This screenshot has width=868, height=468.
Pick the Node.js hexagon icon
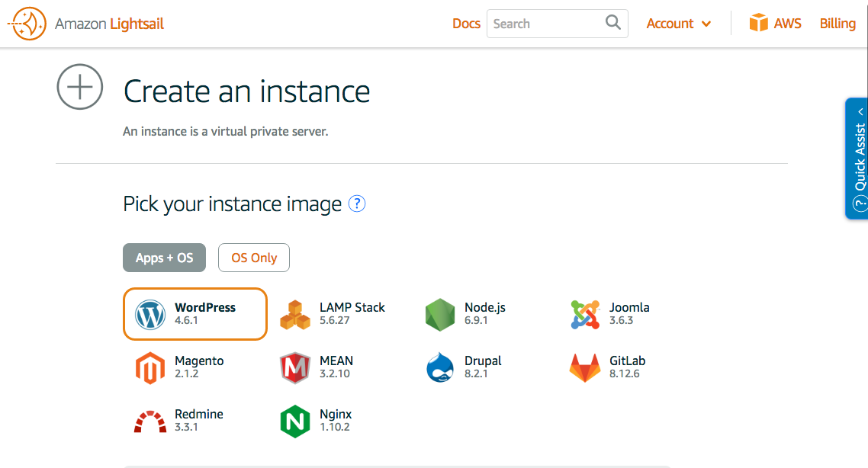click(x=440, y=315)
